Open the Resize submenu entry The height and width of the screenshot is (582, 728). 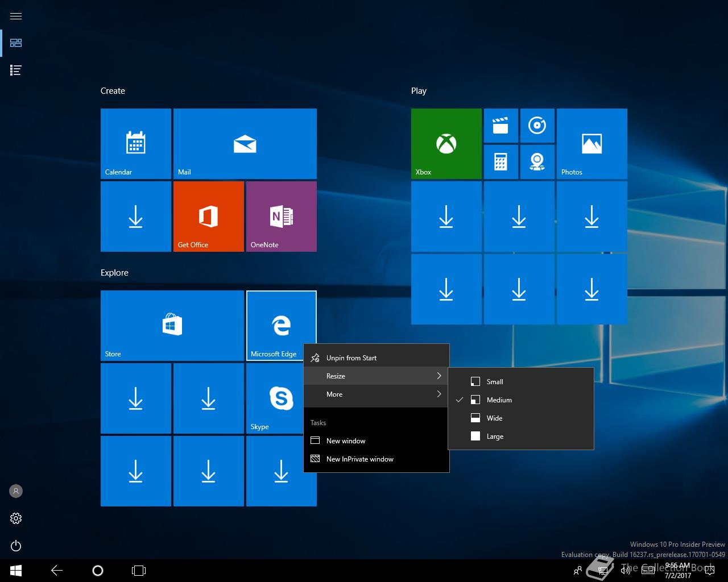[377, 376]
